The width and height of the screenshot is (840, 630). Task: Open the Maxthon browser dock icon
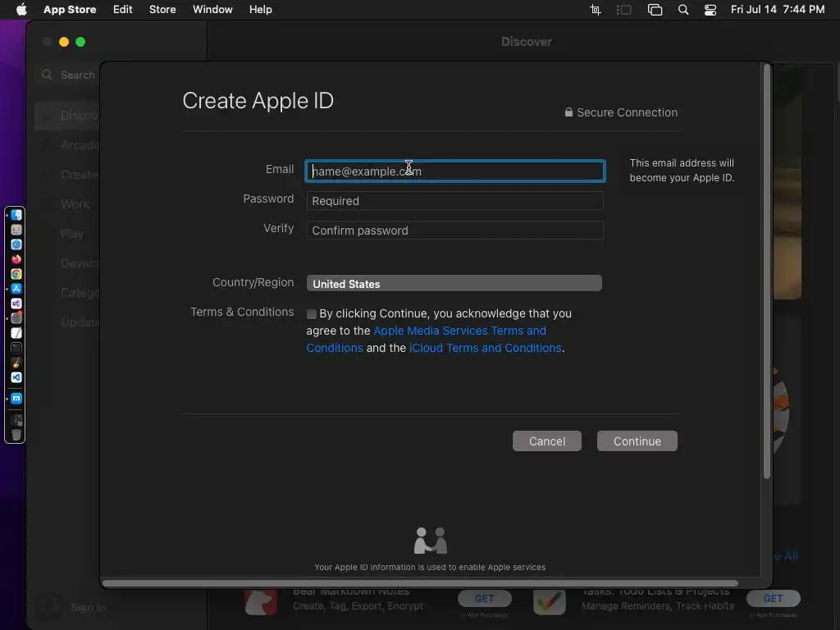(x=16, y=399)
